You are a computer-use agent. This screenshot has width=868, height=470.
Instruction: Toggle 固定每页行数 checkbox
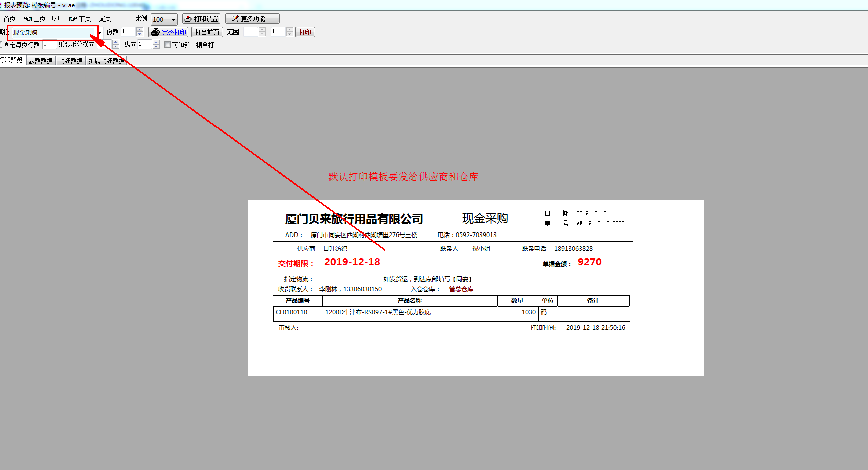click(2, 45)
